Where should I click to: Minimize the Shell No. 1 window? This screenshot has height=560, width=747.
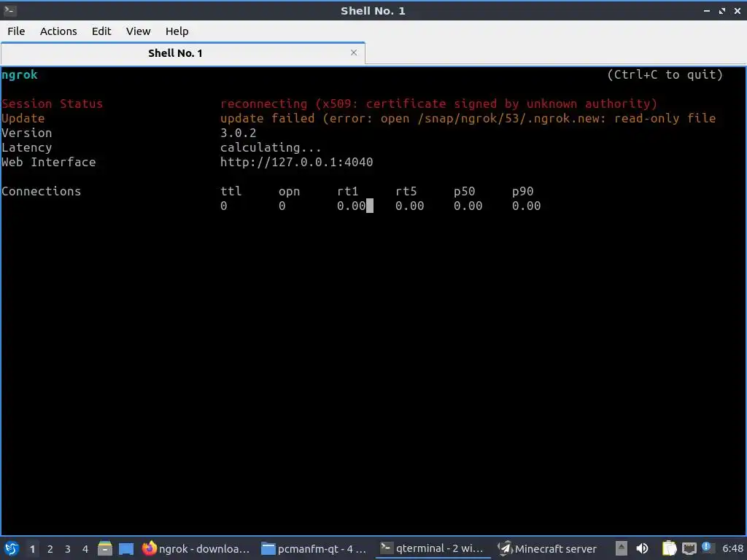coord(706,10)
